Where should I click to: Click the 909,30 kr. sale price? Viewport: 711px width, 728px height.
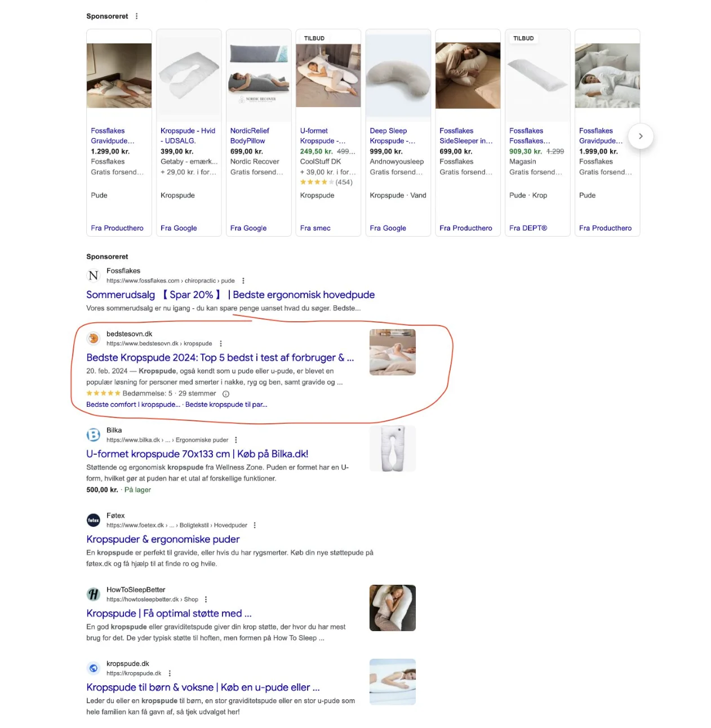tap(526, 152)
